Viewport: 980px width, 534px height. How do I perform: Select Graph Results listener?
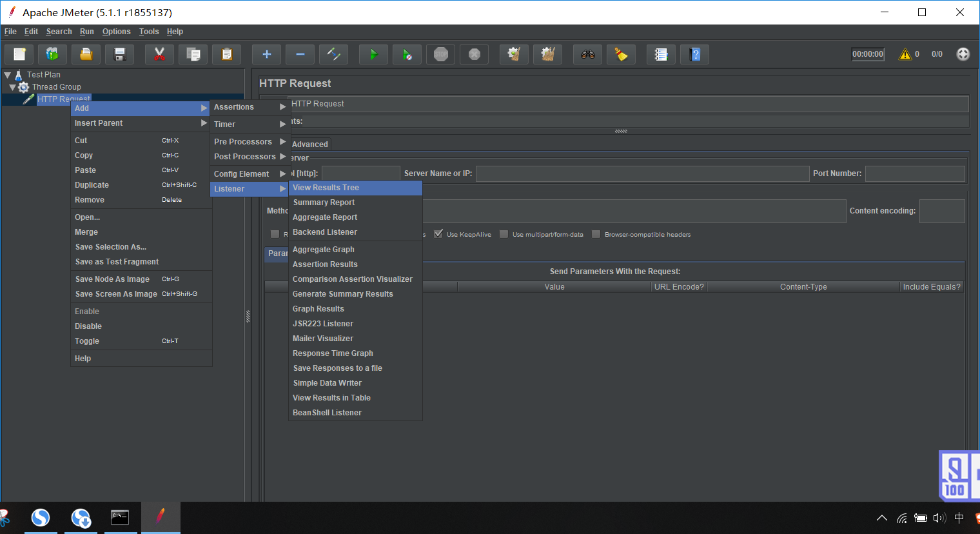pos(356,309)
